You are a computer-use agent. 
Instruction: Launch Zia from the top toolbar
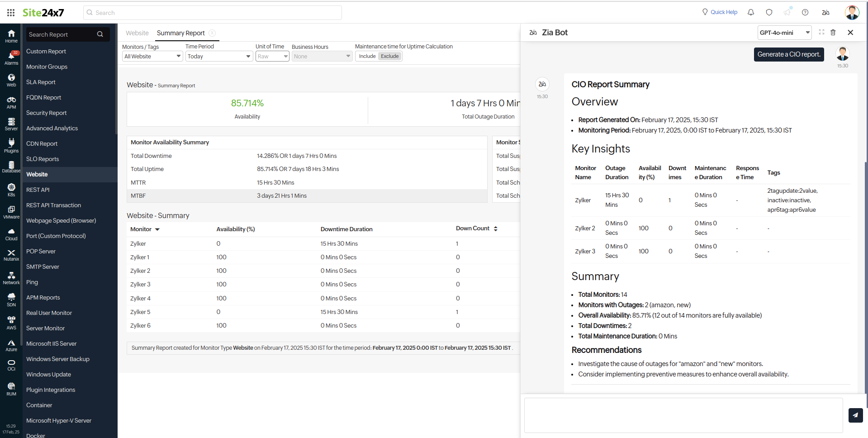[x=825, y=12]
